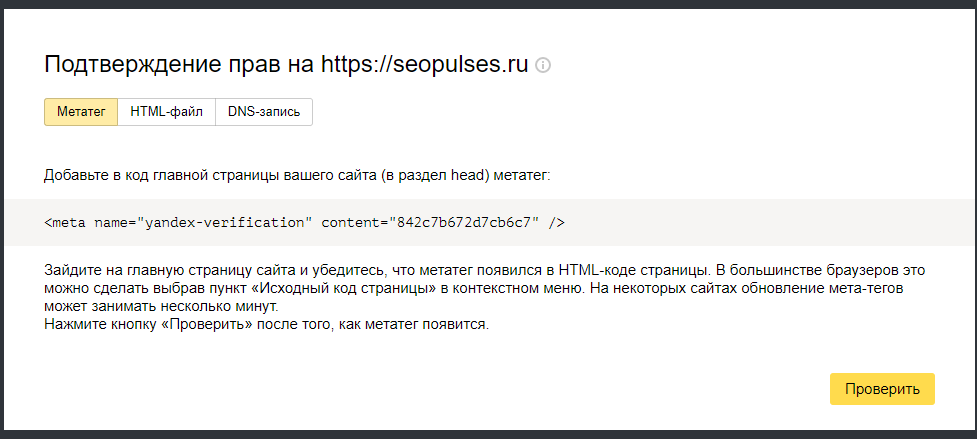Click the instruction line starting with Добавьте
The height and width of the screenshot is (439, 977).
pos(298,176)
